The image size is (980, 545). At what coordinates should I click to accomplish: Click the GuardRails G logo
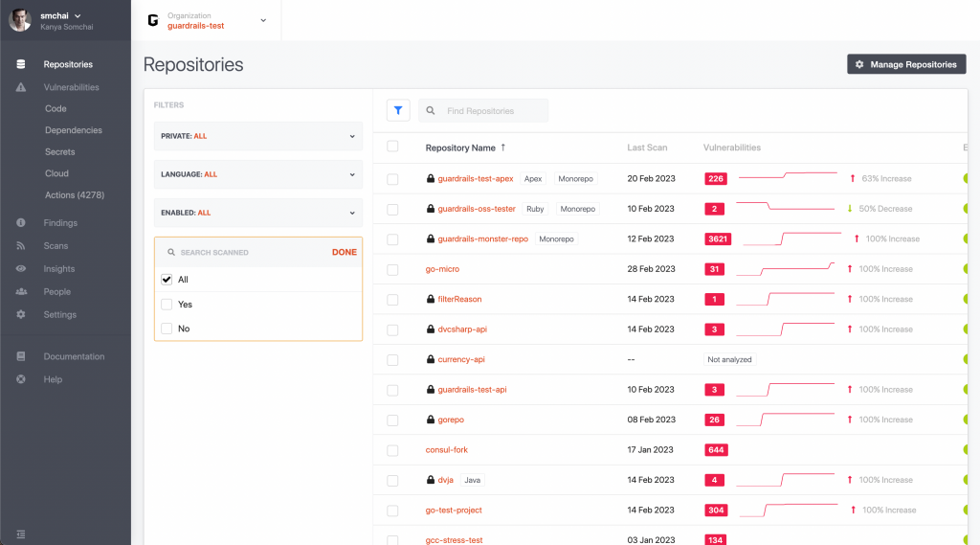click(153, 21)
